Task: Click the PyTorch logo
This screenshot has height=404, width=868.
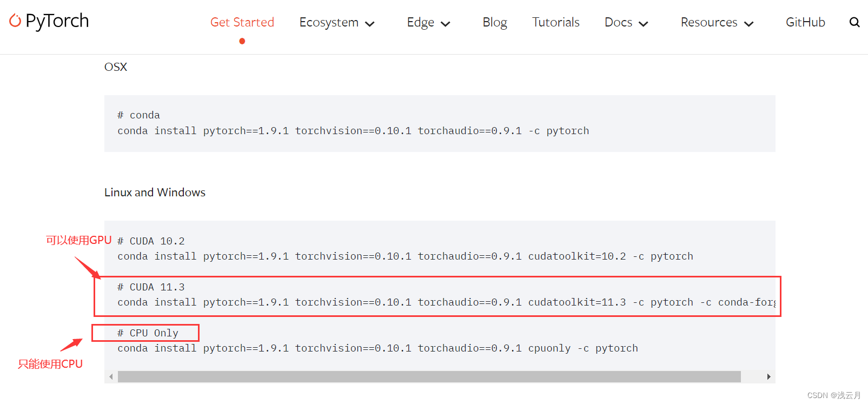Action: [49, 21]
